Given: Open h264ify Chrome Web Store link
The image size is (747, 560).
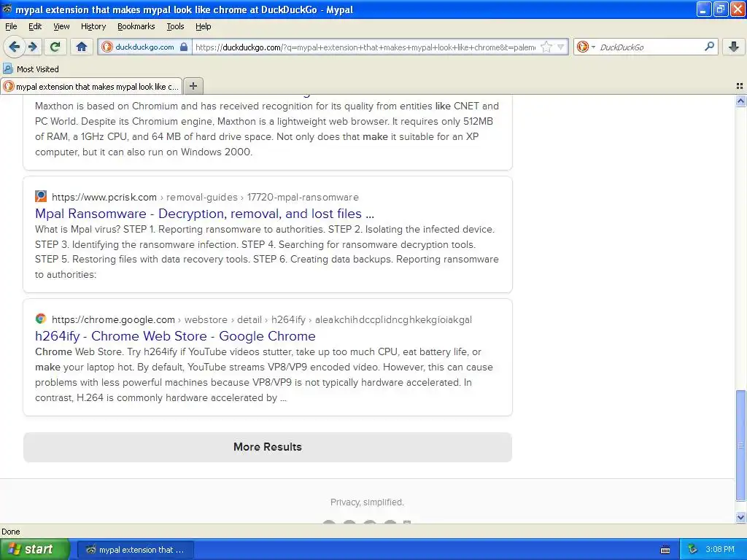Looking at the screenshot, I should (x=175, y=335).
